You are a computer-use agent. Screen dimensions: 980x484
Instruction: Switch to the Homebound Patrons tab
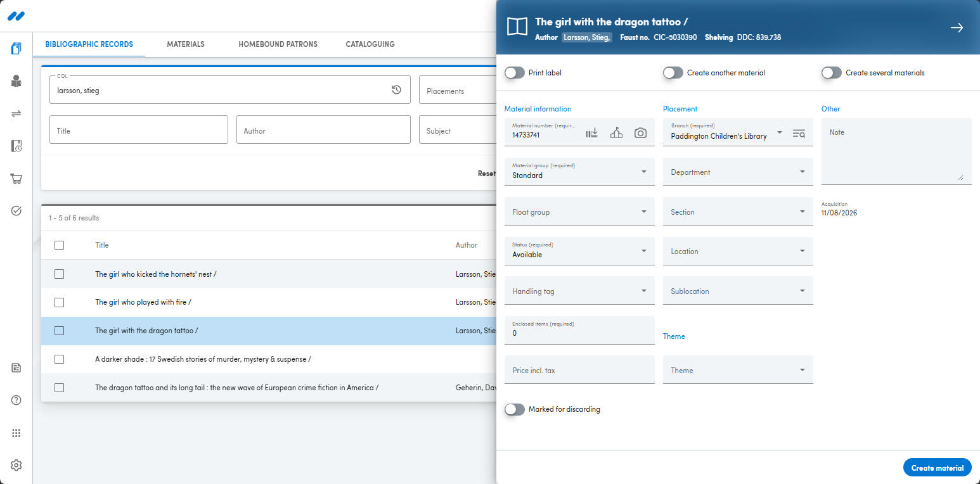coord(278,44)
